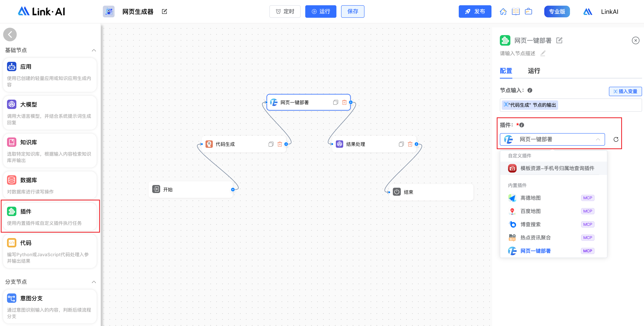
Task: Click the 网页生成器 workflow avatar icon
Action: pos(109,12)
